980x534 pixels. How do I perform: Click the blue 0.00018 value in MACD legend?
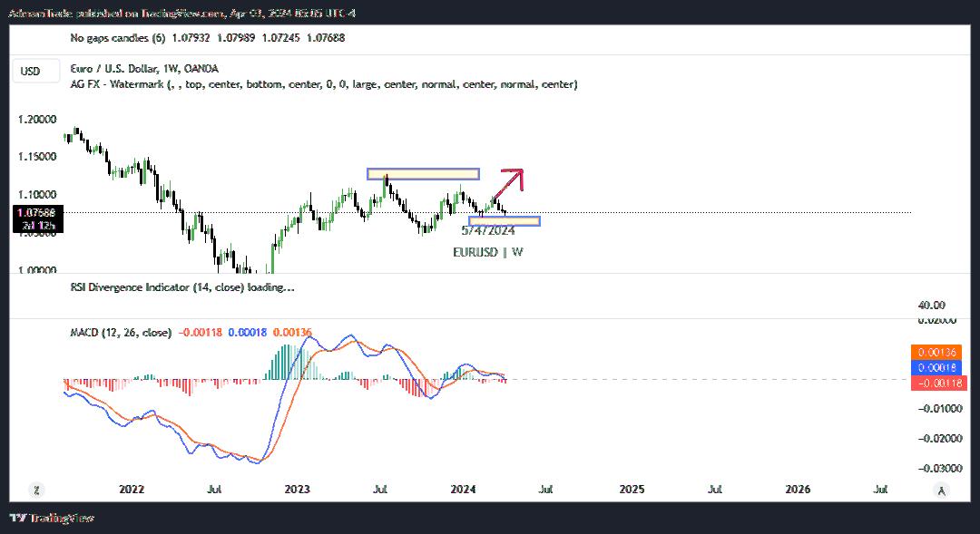248,332
